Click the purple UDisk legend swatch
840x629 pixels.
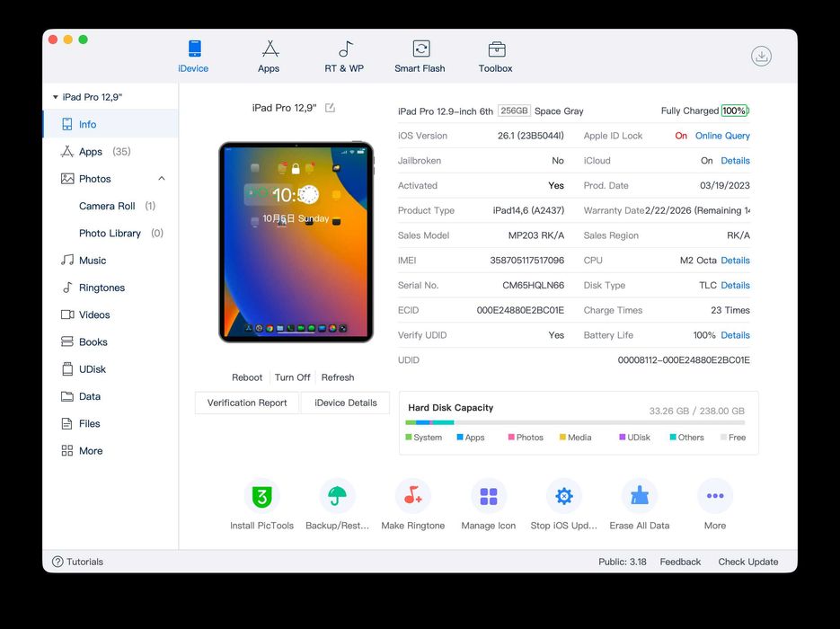coord(622,438)
